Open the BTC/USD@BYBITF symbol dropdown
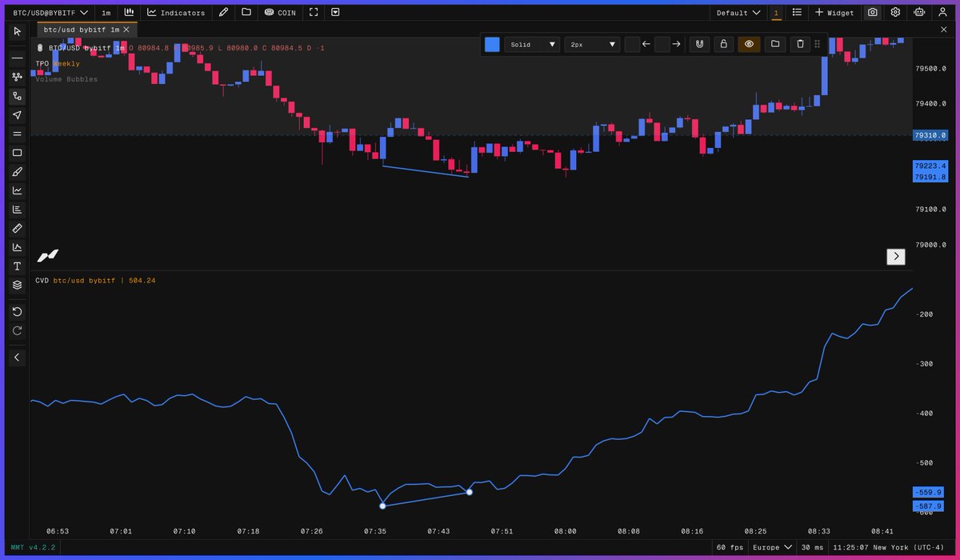 50,12
